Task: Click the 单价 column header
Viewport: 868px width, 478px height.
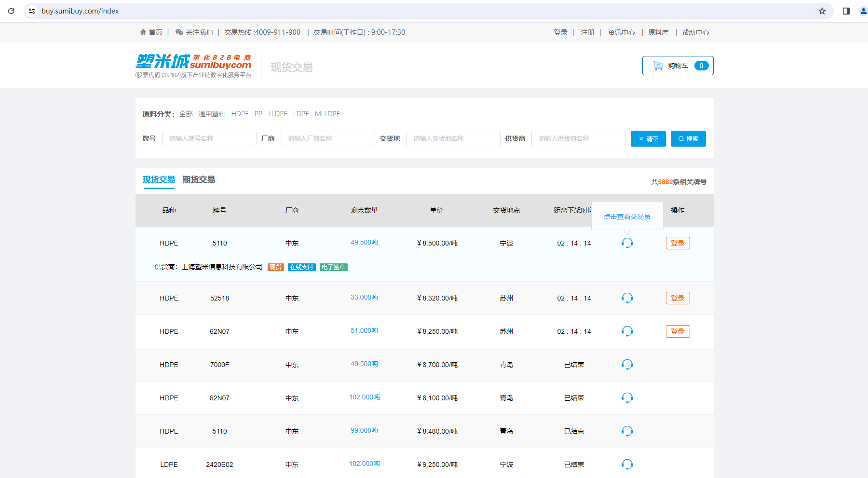Action: 436,210
